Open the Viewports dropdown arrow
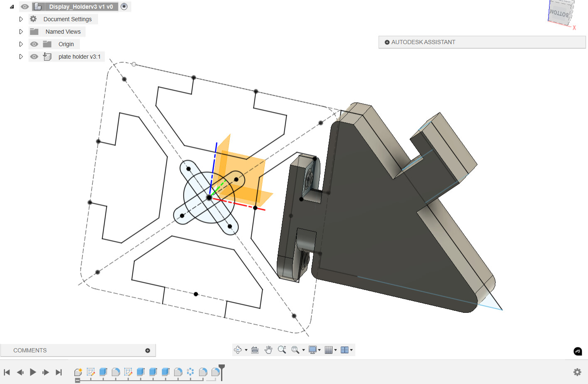The width and height of the screenshot is (588, 384). pos(352,350)
